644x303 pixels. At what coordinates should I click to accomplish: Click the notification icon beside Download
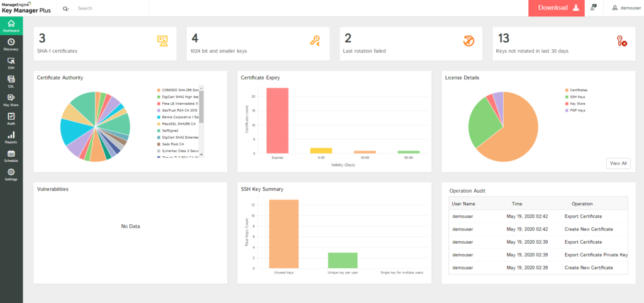(594, 8)
